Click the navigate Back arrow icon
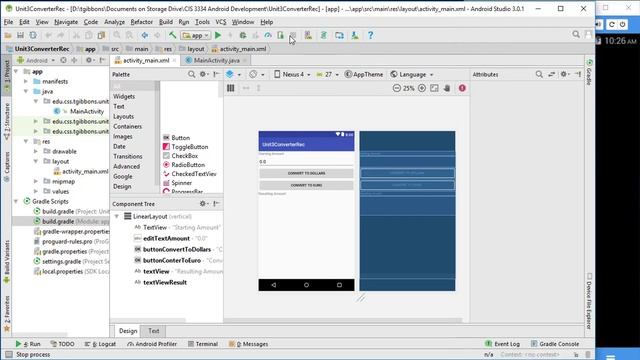Viewport: 640px width, 360px height. pyautogui.click(x=144, y=36)
